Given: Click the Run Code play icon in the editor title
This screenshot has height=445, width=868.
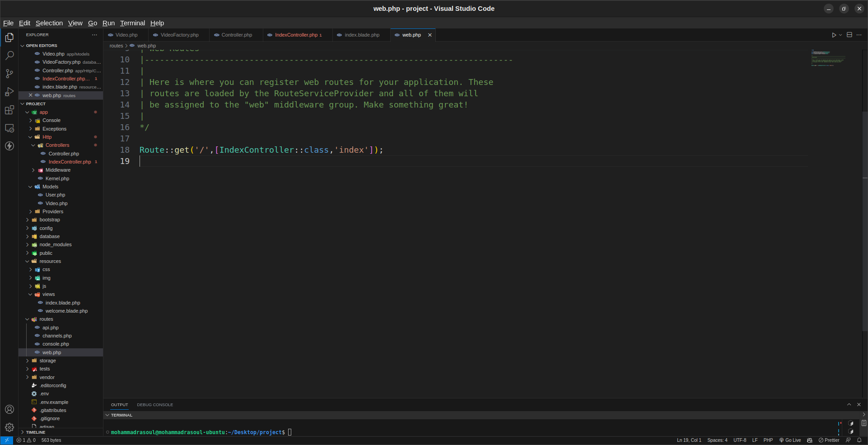Looking at the screenshot, I should 834,35.
